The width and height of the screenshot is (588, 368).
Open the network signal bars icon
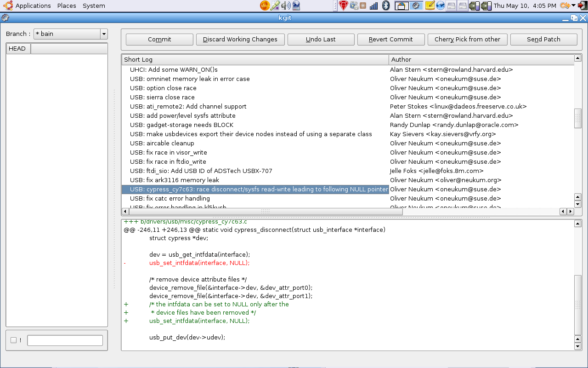374,6
